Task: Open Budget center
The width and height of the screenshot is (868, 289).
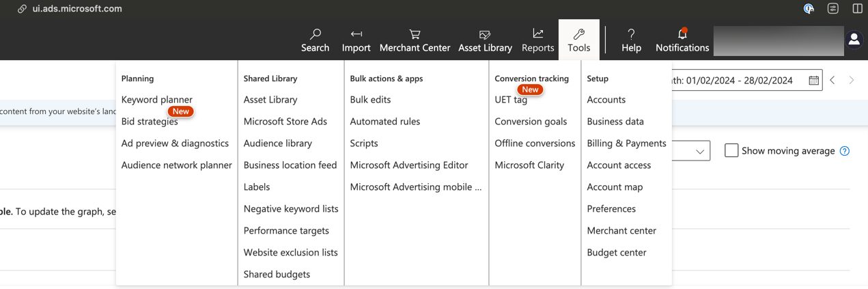Action: (617, 253)
